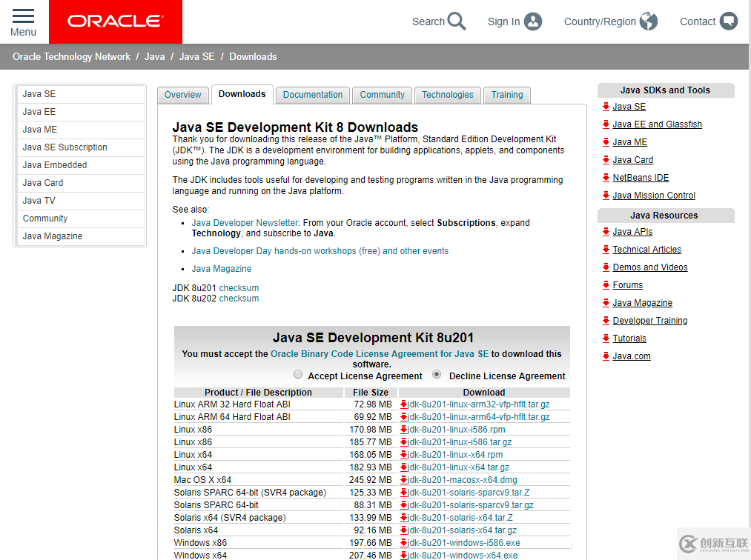Open Oracle Binary Code License Agreement link
751x560 pixels.
click(x=380, y=354)
